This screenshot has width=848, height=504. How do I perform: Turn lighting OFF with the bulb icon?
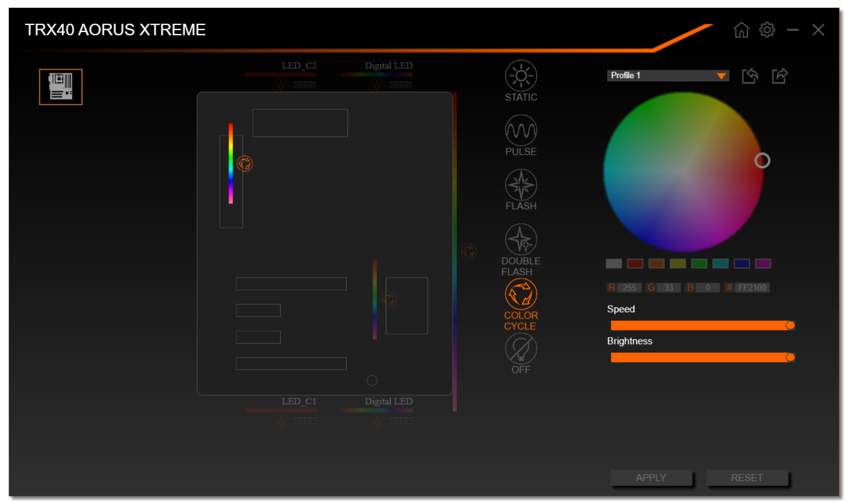[521, 354]
